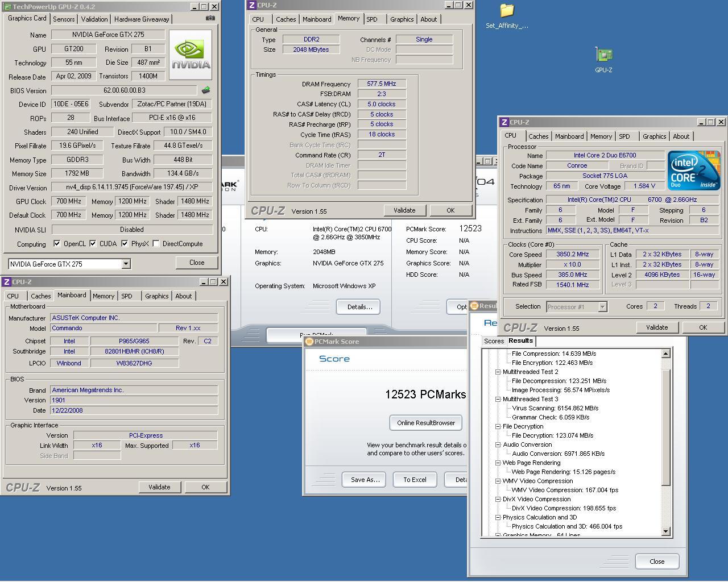Open the NVIDIA GeForce GTX 275 dropdown
The image size is (728, 582).
pos(126,264)
